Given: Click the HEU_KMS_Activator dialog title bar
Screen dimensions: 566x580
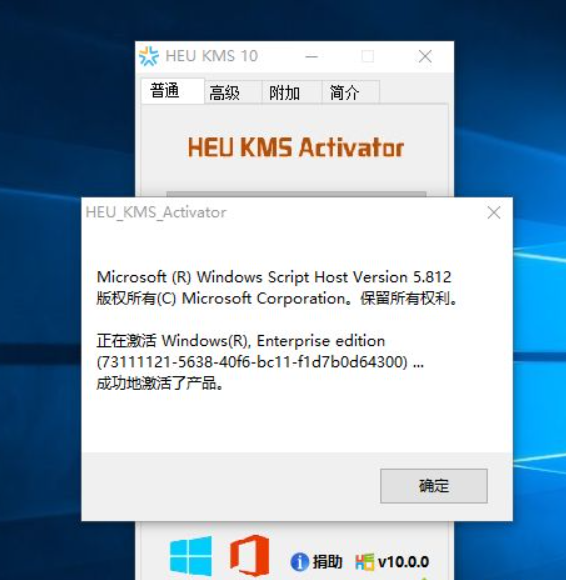Looking at the screenshot, I should [281, 213].
